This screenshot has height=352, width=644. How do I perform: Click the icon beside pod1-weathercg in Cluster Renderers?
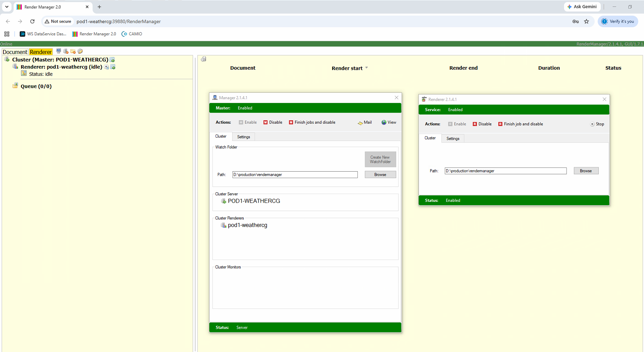point(223,225)
